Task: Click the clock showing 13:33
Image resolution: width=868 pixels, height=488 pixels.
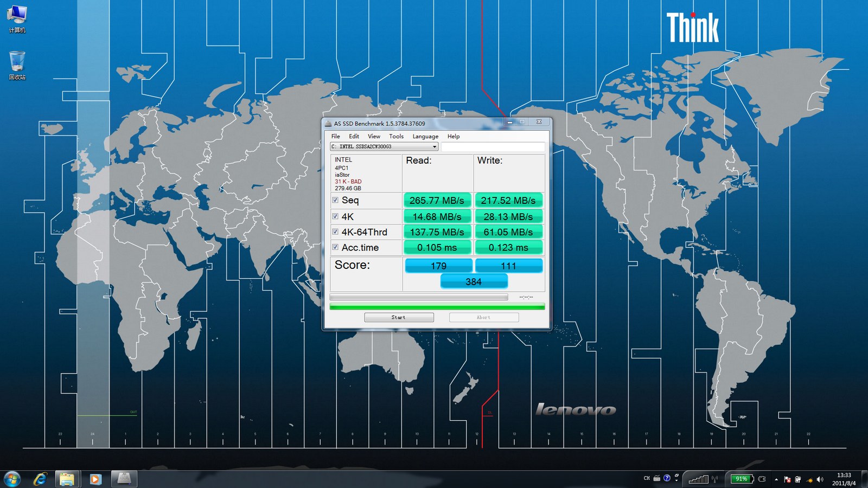Action: 844,475
